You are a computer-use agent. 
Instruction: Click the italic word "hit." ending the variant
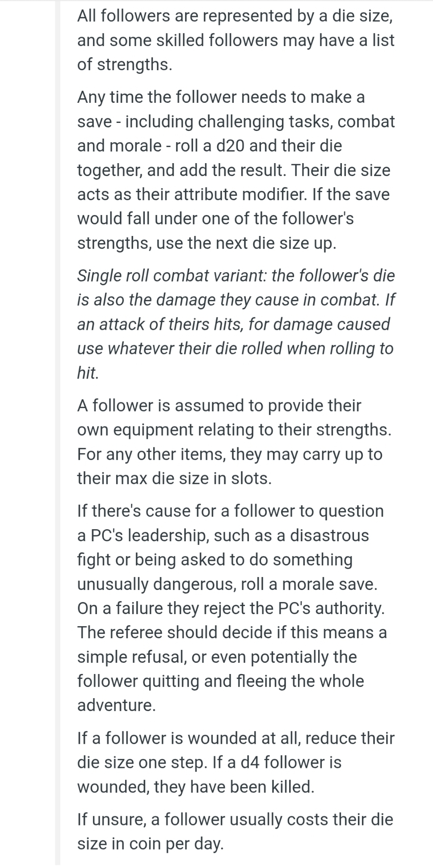pyautogui.click(x=88, y=373)
